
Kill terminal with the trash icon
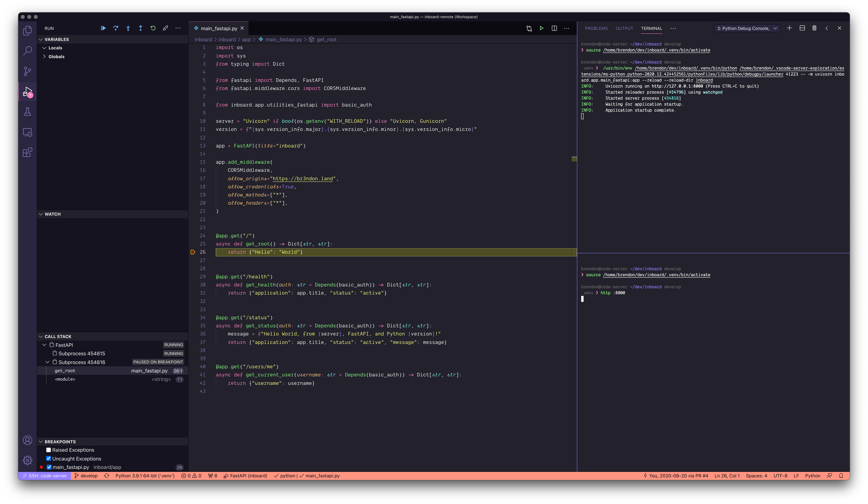(x=814, y=28)
